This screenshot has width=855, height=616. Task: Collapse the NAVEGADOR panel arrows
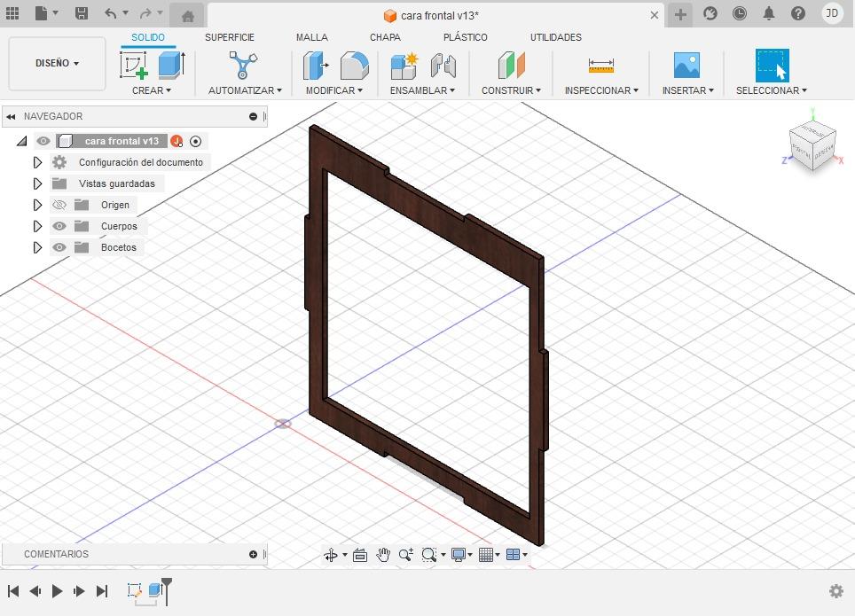[x=11, y=117]
